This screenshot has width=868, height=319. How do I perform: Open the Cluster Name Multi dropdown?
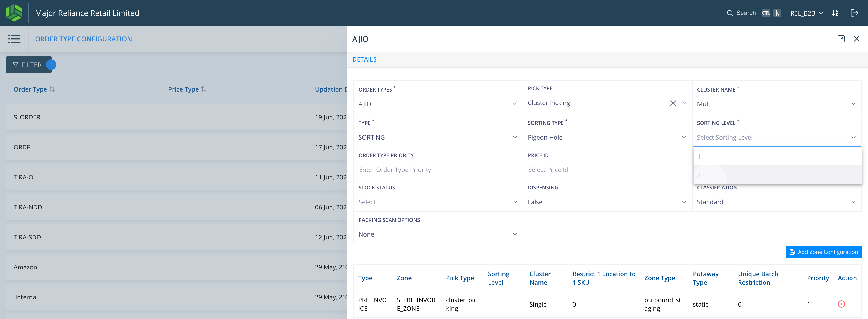(x=776, y=104)
